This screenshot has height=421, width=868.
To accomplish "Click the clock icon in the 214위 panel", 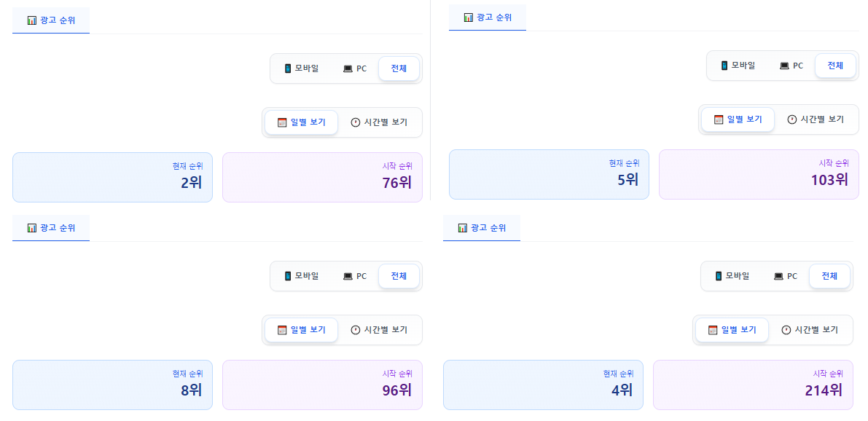I will (786, 330).
